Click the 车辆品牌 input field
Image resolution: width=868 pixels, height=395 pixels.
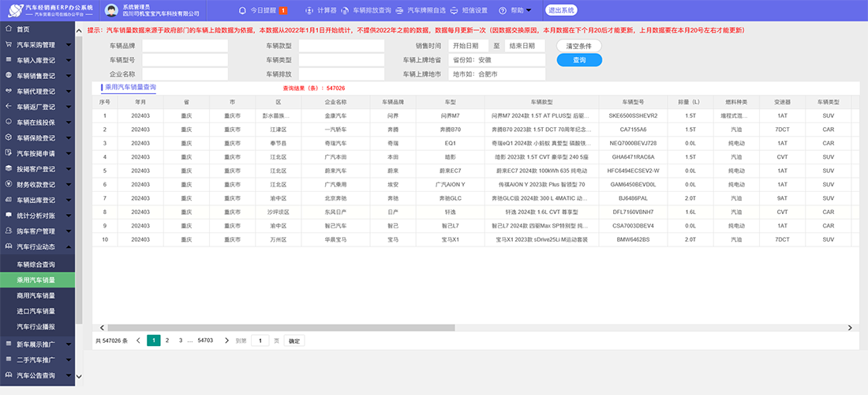(185, 46)
